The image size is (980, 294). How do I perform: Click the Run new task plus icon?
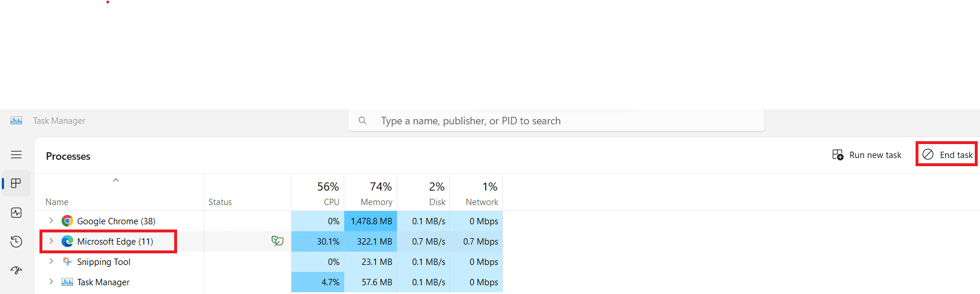click(838, 155)
